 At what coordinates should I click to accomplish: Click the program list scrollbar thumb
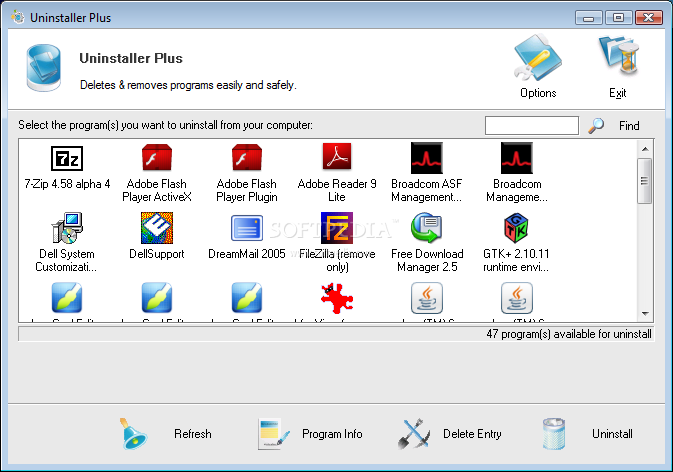pos(645,181)
